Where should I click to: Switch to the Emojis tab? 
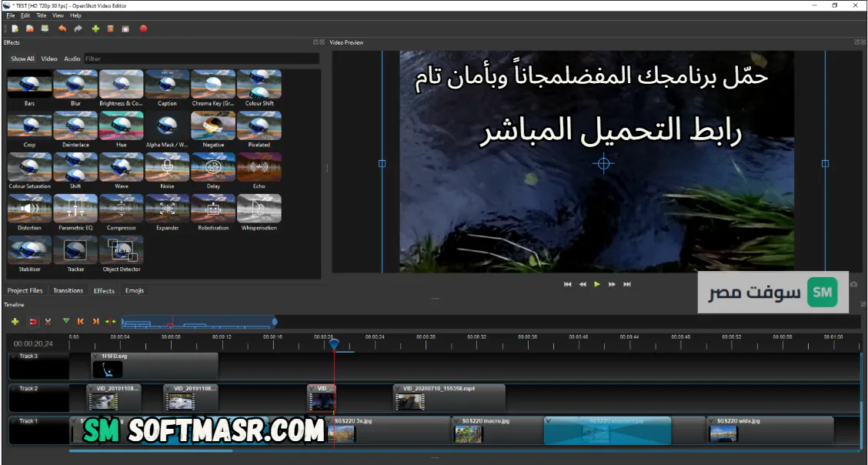coord(135,291)
